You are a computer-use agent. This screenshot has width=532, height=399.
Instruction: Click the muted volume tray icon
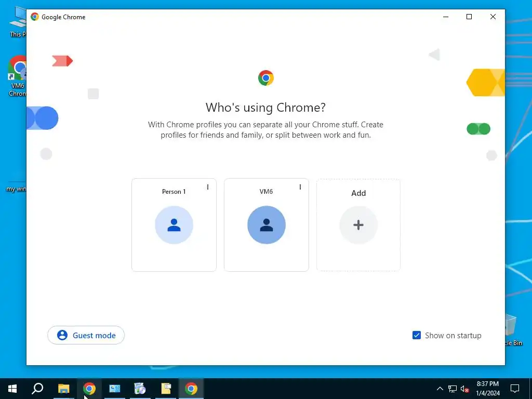465,389
